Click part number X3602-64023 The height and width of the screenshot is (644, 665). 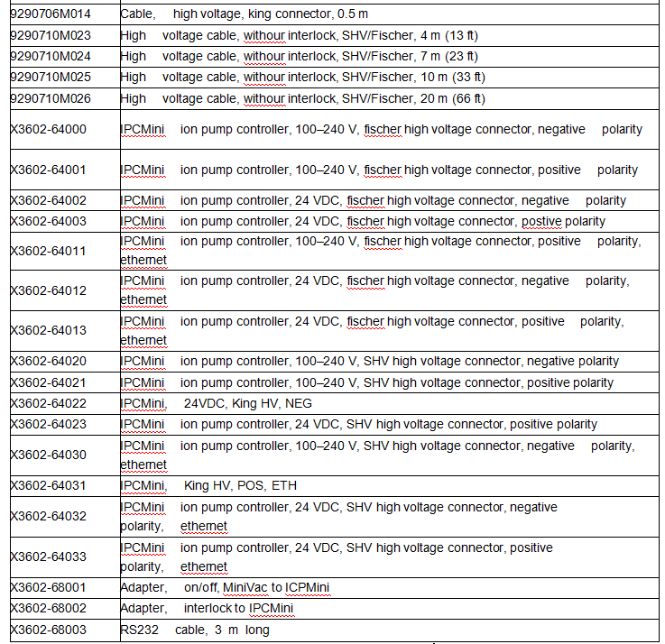[x=48, y=424]
